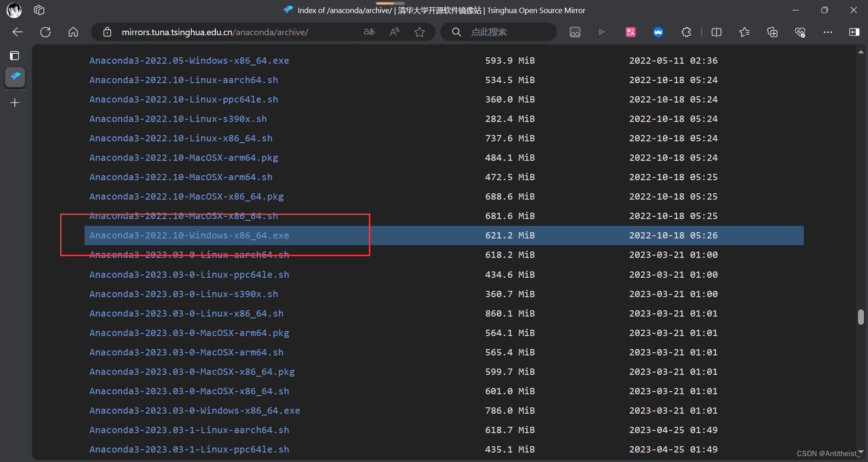Download Anaconda3-2023.03-0-MacOSX-arm64.sh
Viewport: 868px width, 462px height.
(186, 352)
